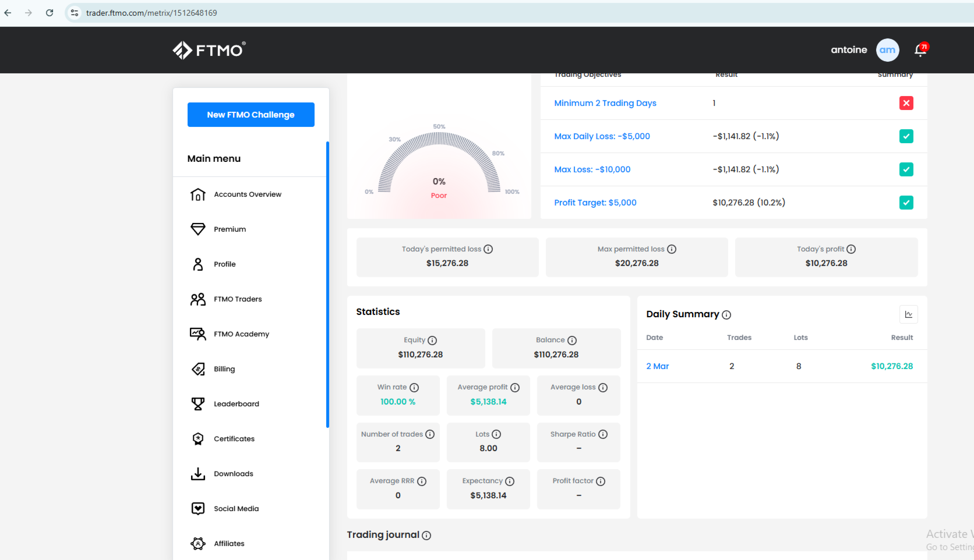
Task: Click green check for Max Daily Loss
Action: (906, 136)
